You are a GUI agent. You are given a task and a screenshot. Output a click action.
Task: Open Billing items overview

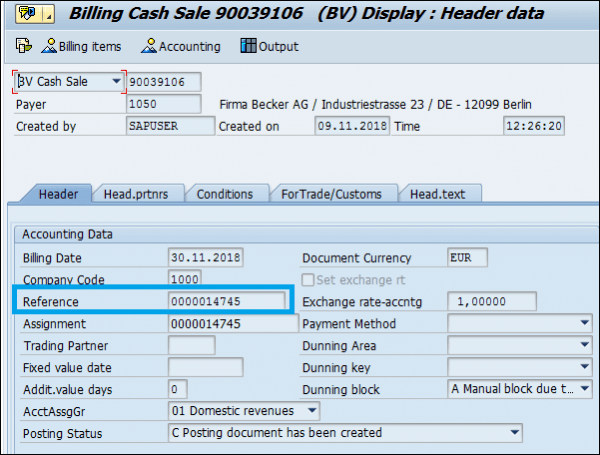pyautogui.click(x=81, y=46)
